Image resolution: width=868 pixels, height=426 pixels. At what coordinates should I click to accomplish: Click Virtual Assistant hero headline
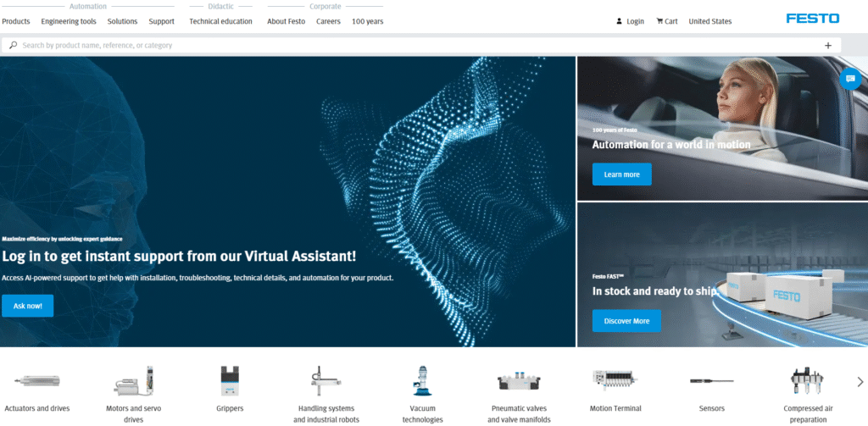pos(180,256)
